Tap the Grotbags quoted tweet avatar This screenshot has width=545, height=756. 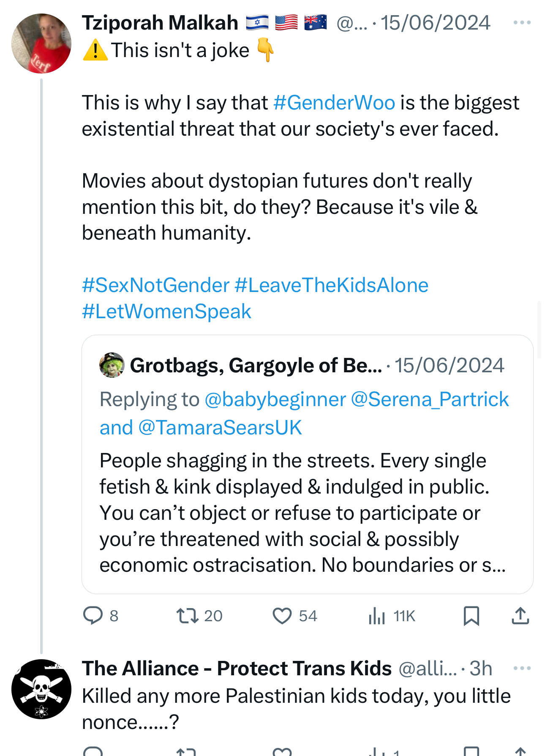pos(112,365)
